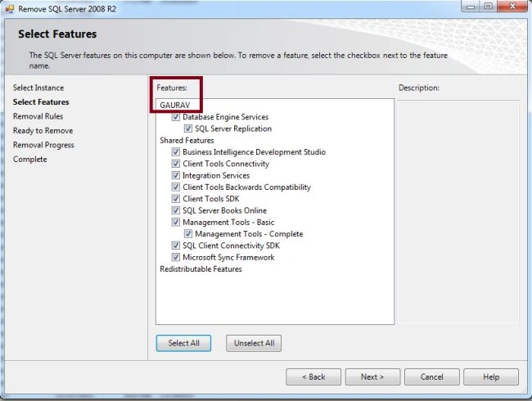Select the Redistributable Features heading
The height and width of the screenshot is (401, 532).
(201, 269)
